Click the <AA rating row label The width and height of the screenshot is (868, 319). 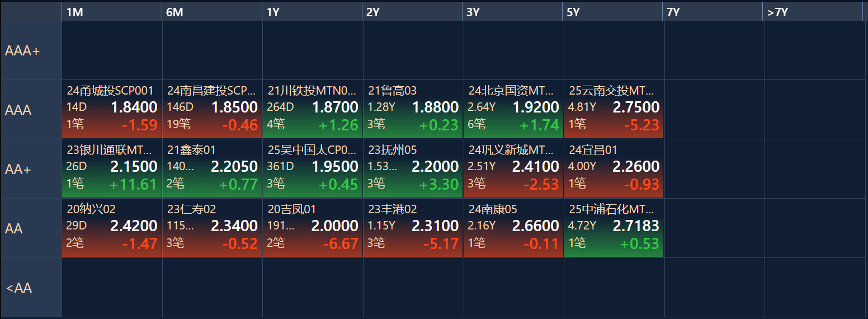coord(31,288)
